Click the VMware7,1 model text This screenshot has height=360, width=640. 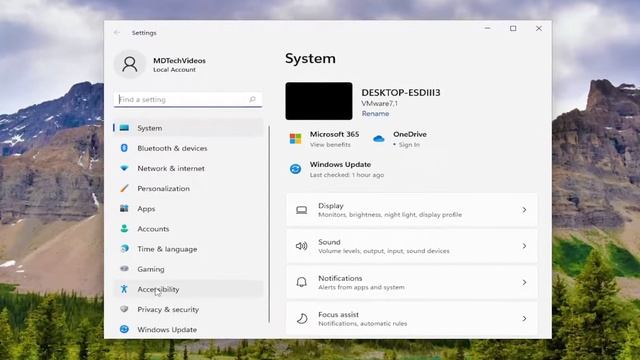[379, 104]
